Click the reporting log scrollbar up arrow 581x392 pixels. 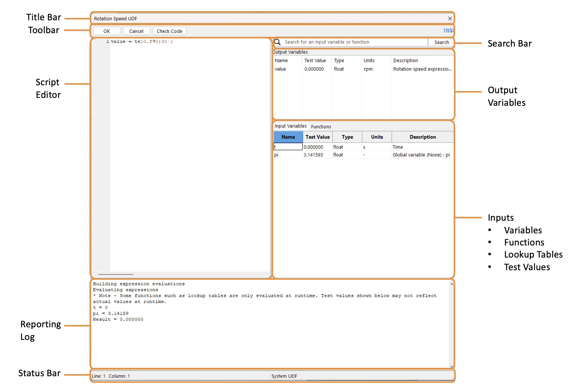point(452,284)
